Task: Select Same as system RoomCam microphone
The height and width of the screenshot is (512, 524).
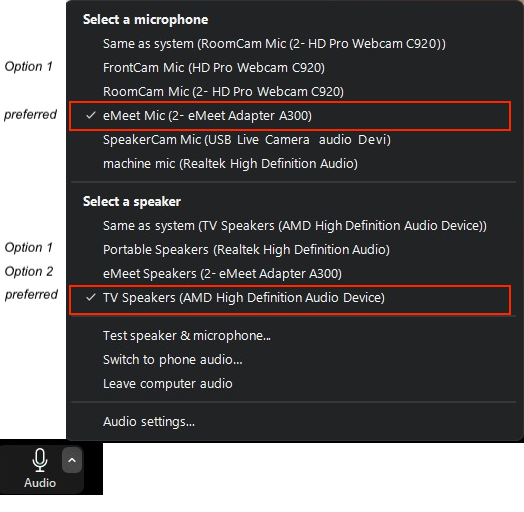Action: (x=274, y=44)
